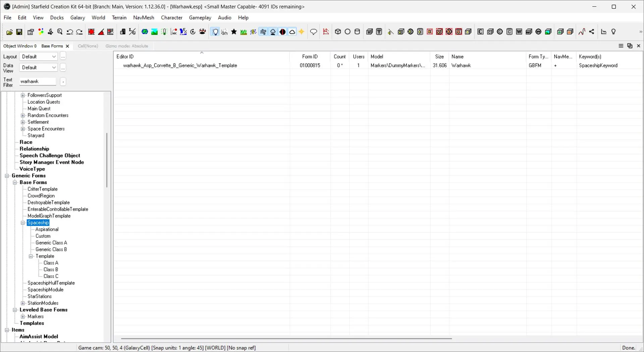Click the boxed W toolbar icon
Screen dimensions: 644x352
click(519, 32)
